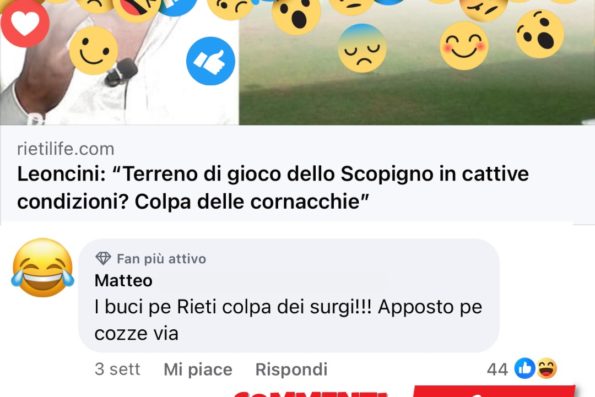Open the Leoncini article headline
595x397 pixels.
(273, 187)
